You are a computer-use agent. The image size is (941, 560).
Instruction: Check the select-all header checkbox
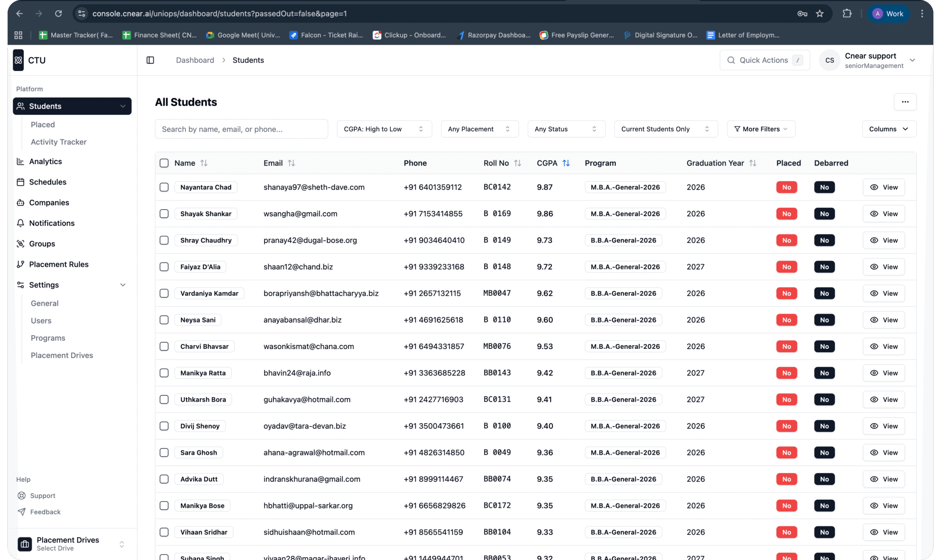click(x=164, y=163)
